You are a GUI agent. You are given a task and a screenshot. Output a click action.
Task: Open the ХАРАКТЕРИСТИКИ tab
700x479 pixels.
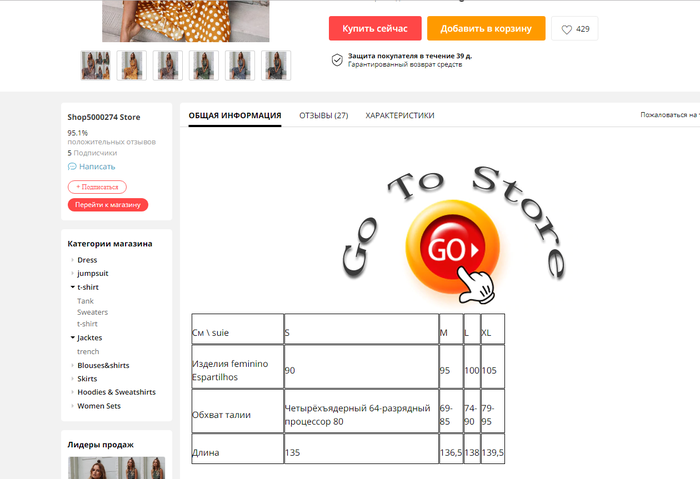point(400,116)
